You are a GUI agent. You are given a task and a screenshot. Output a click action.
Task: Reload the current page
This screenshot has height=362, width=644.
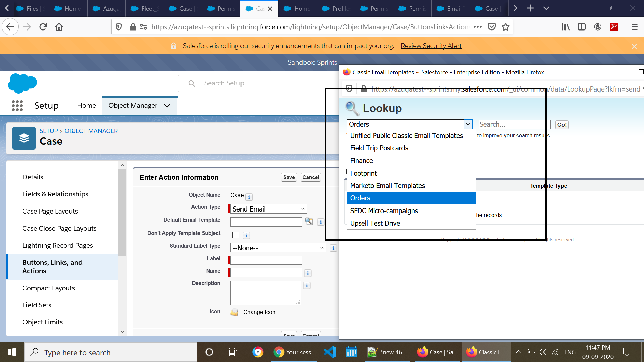point(43,27)
